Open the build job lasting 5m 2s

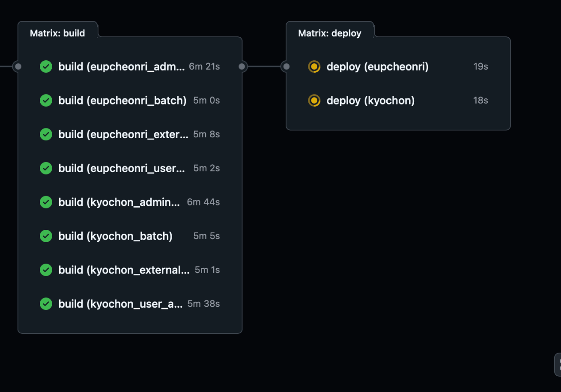(x=130, y=168)
